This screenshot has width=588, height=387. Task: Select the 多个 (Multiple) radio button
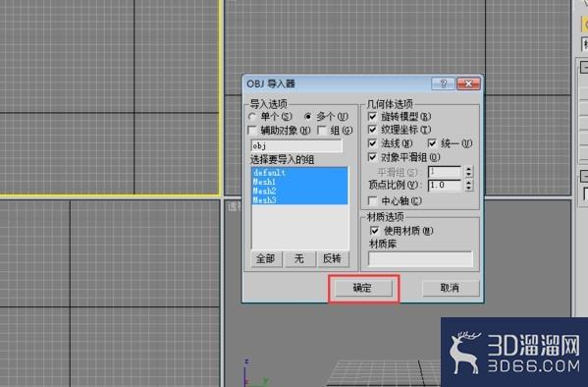(x=308, y=117)
